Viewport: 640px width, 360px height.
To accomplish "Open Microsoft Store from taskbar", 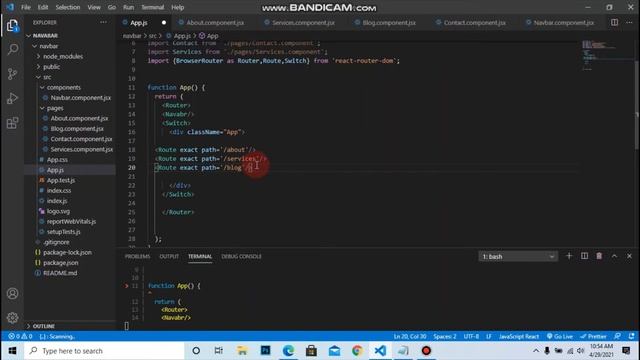I will pos(311,351).
